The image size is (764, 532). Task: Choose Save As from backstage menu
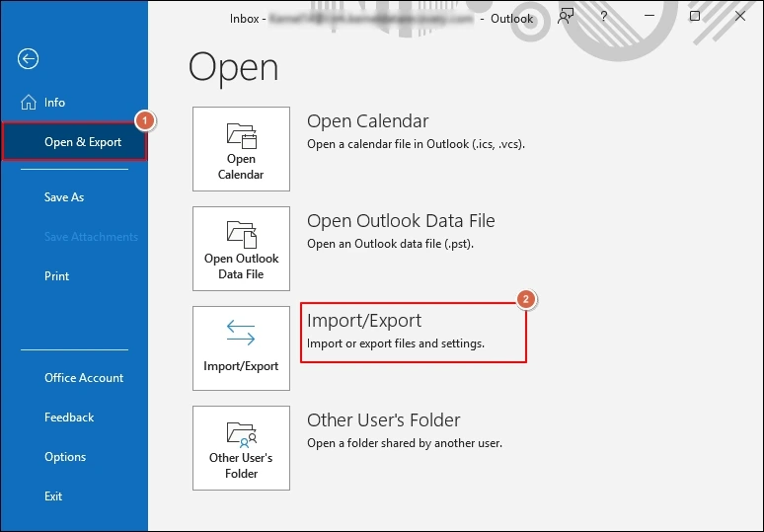click(64, 197)
